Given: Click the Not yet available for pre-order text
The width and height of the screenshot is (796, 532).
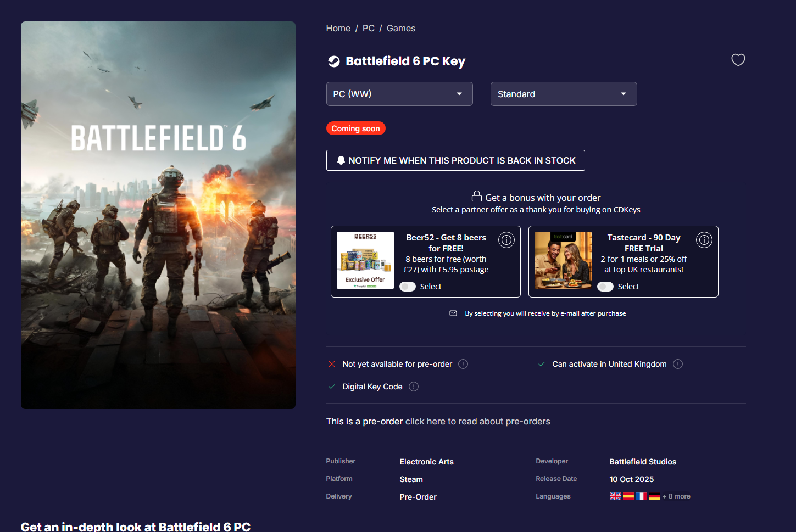Looking at the screenshot, I should pos(397,364).
